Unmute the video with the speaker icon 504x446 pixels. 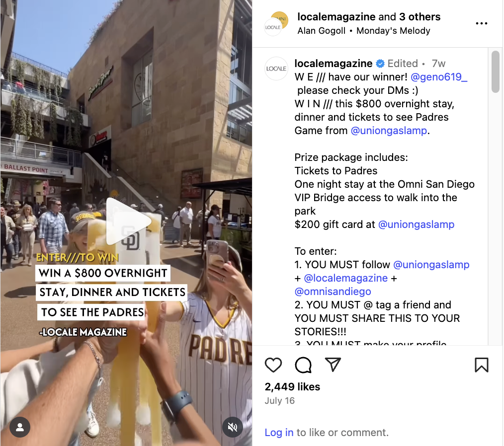tap(233, 427)
